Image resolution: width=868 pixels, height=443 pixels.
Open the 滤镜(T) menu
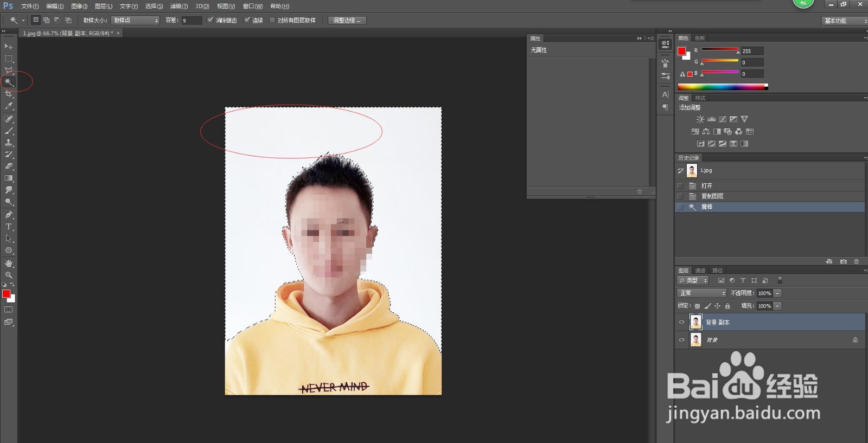pos(178,6)
